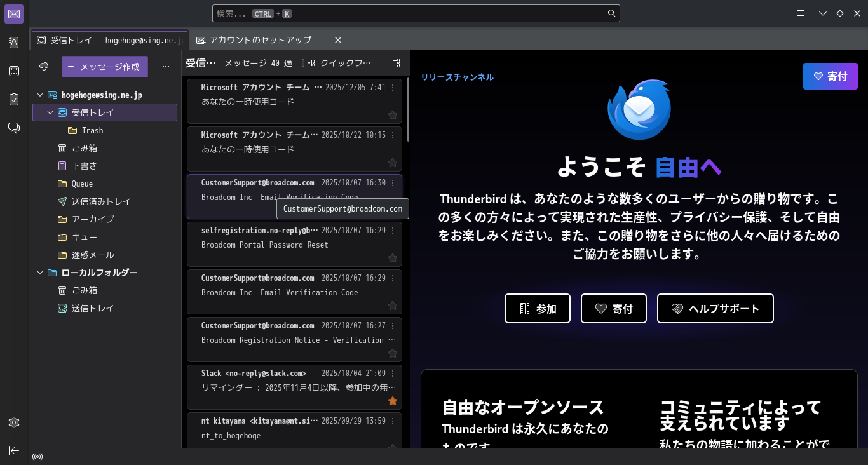Open the Address Book space
Screen dimensions: 868x465
coord(14,43)
